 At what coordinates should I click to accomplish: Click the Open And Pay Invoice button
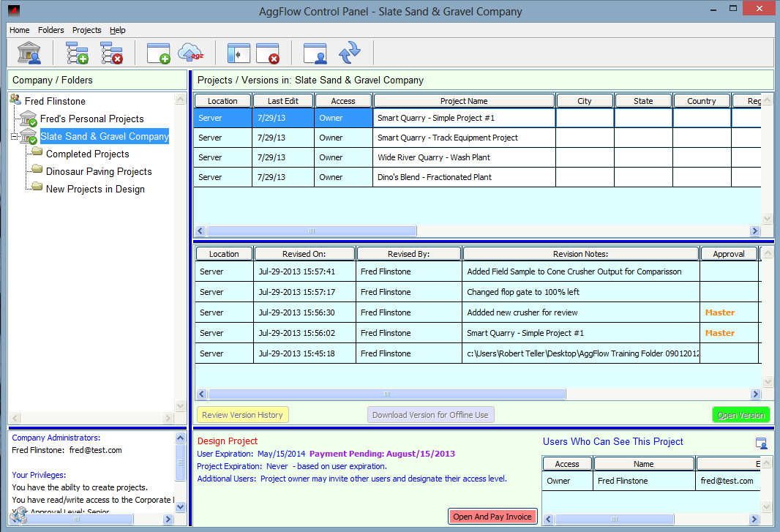pos(492,517)
